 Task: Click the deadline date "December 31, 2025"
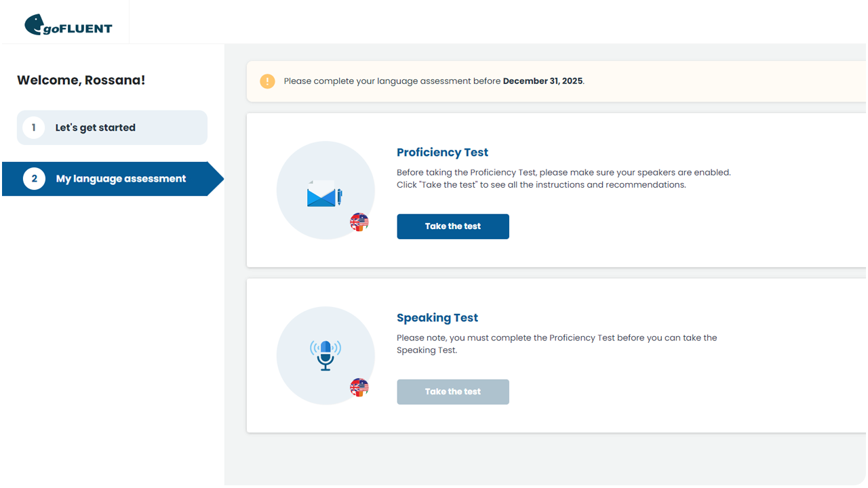point(542,81)
